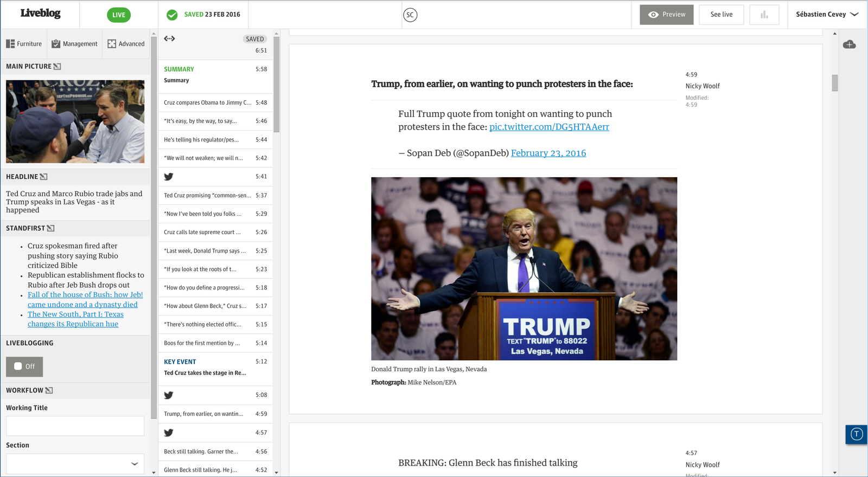Click the Trump, from earlier post headline
This screenshot has height=477, width=868.
[502, 84]
